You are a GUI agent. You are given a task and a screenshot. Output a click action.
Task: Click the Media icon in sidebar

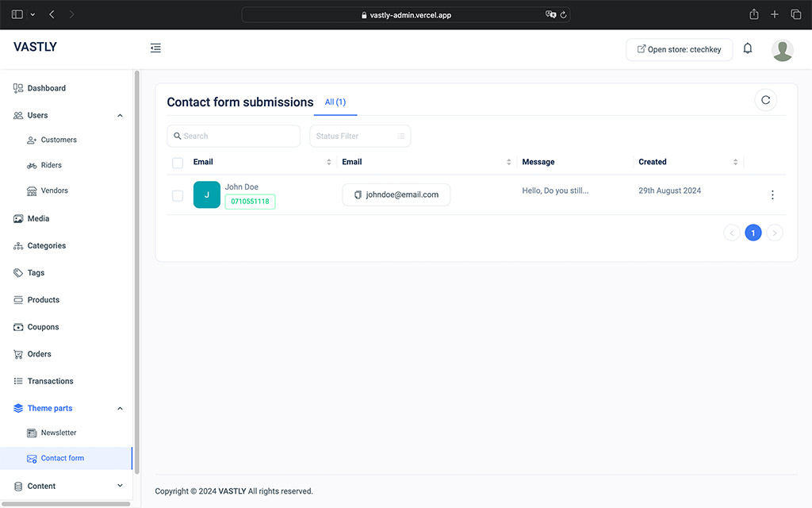pos(18,219)
